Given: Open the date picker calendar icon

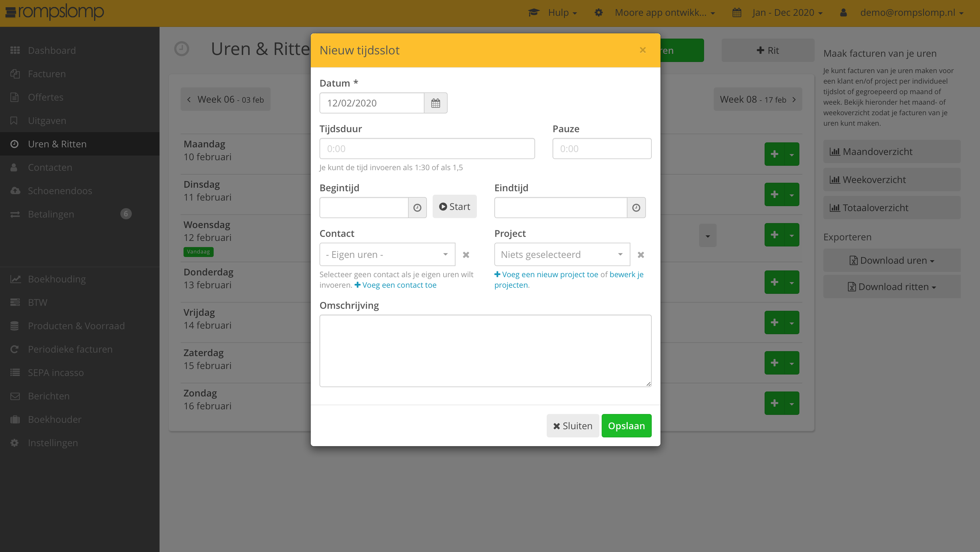Looking at the screenshot, I should (435, 103).
